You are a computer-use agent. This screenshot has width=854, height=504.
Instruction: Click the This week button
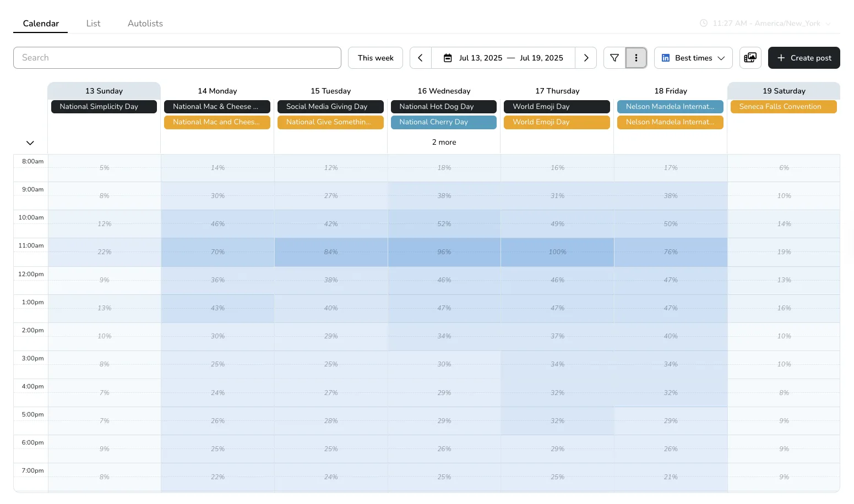pos(376,58)
